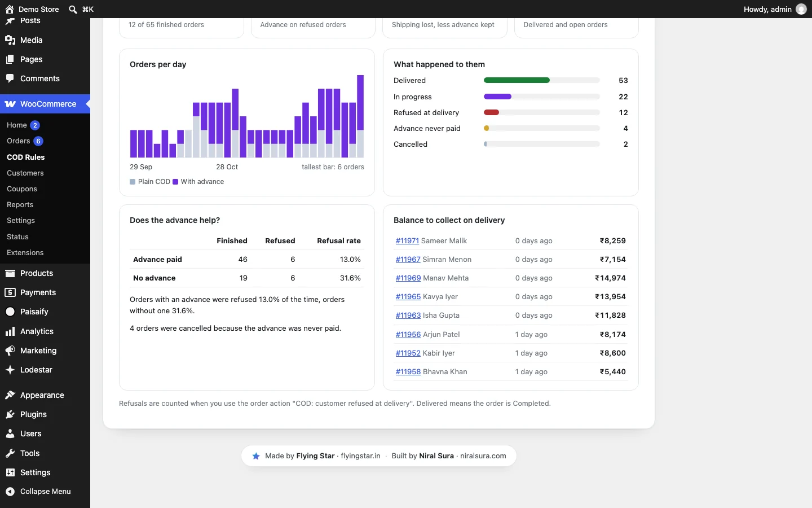Viewport: 812px width, 508px height.
Task: Open order #11969 for Manav Mehta
Action: [408, 278]
